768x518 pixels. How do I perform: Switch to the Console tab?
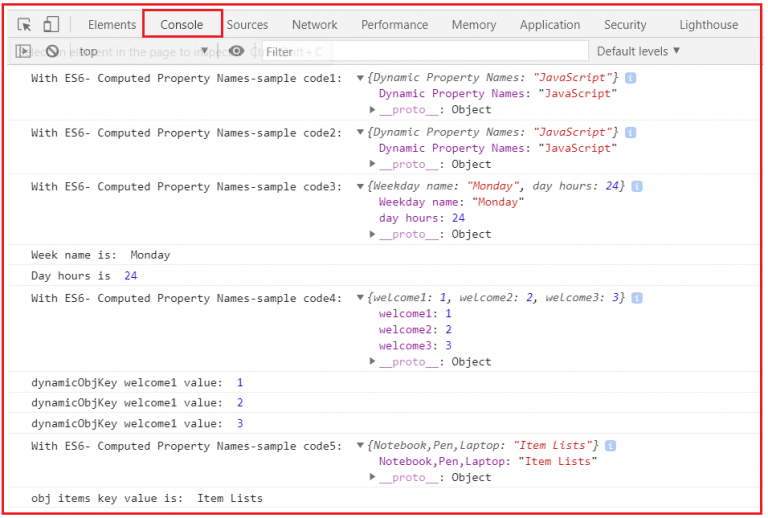182,24
